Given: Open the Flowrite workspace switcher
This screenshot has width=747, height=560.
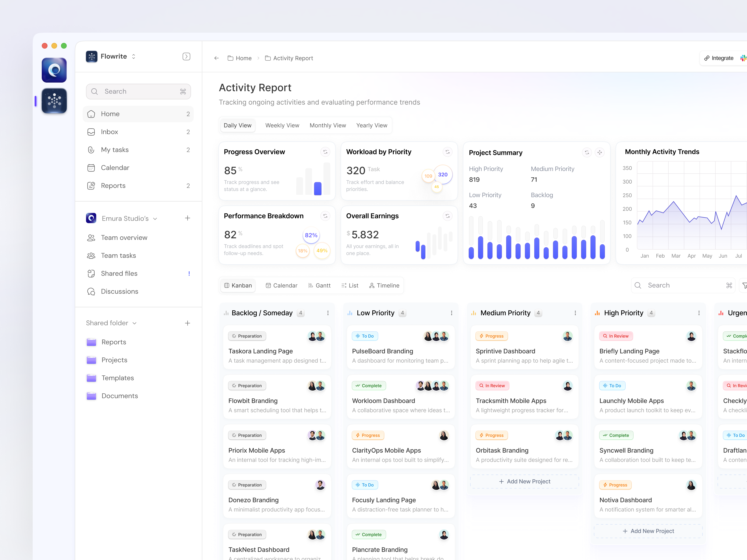Looking at the screenshot, I should [133, 56].
